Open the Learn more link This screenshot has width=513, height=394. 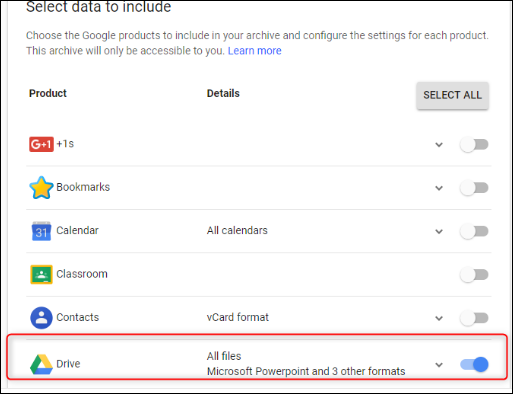[254, 51]
